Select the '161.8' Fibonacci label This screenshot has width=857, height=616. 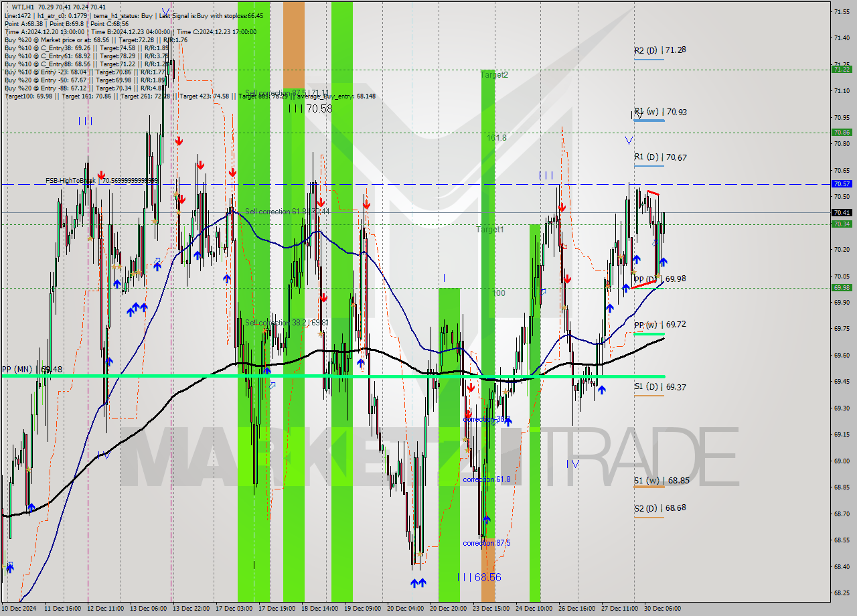[497, 137]
